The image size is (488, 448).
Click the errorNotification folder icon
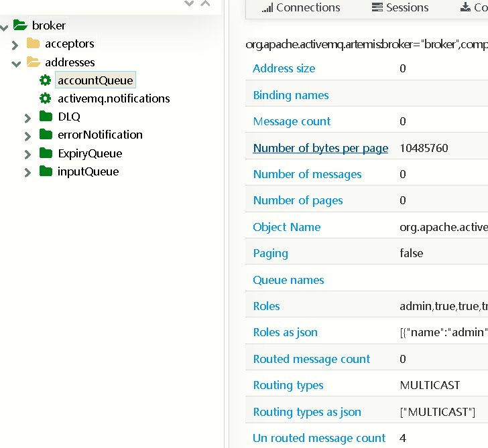(x=46, y=135)
